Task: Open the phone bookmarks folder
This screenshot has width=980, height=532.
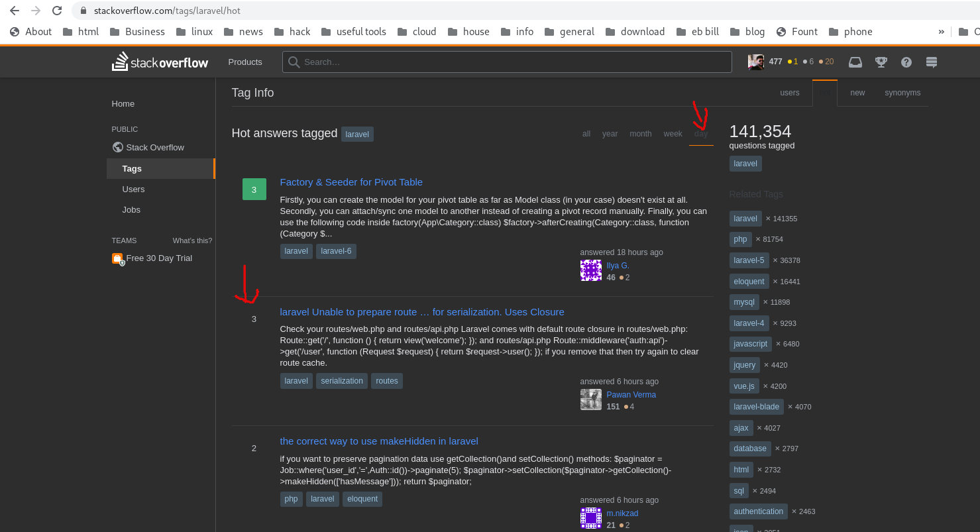Action: (850, 32)
